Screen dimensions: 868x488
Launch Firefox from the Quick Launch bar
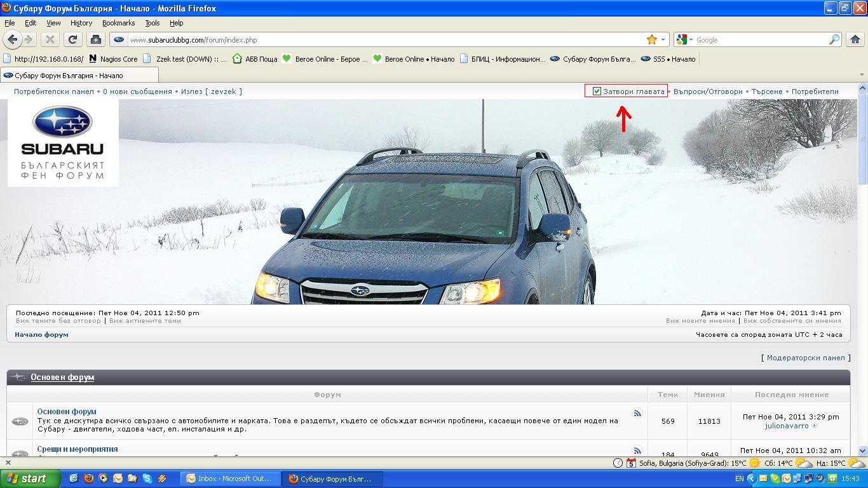coord(88,478)
